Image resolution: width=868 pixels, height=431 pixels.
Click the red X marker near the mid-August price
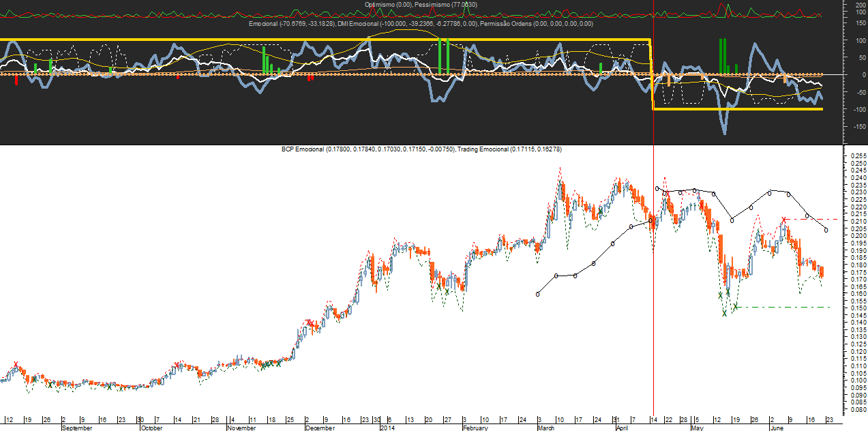tap(16, 365)
